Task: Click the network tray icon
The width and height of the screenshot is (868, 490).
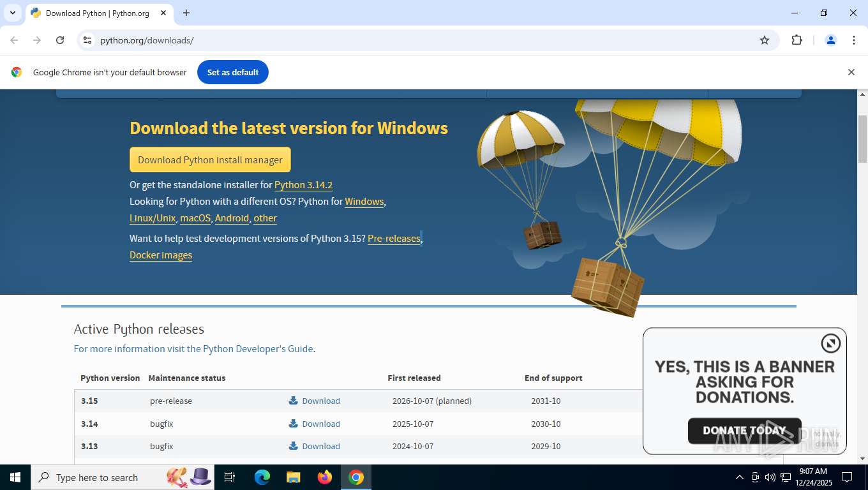Action: click(x=786, y=477)
